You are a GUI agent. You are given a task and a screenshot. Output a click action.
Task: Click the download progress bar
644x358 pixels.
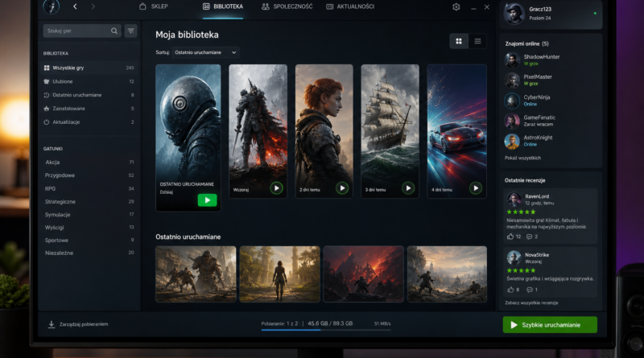click(326, 330)
